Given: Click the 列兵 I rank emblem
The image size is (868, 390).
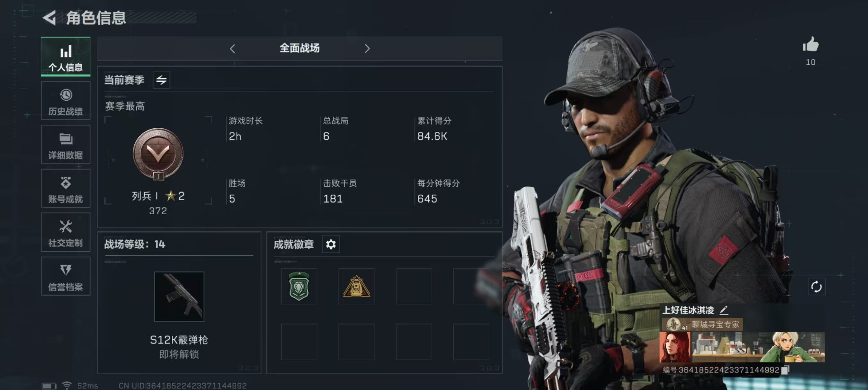Looking at the screenshot, I should tap(158, 154).
